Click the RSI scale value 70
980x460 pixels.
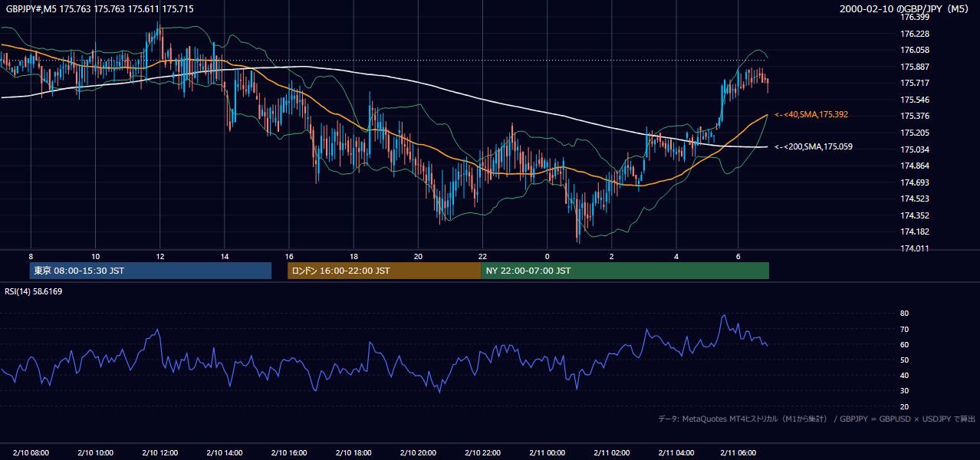click(904, 329)
